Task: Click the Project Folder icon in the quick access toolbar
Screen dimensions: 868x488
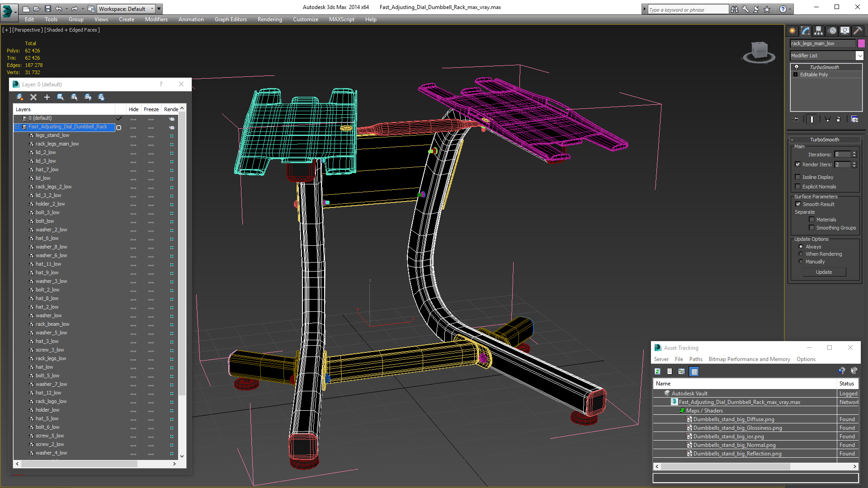Action: [91, 9]
